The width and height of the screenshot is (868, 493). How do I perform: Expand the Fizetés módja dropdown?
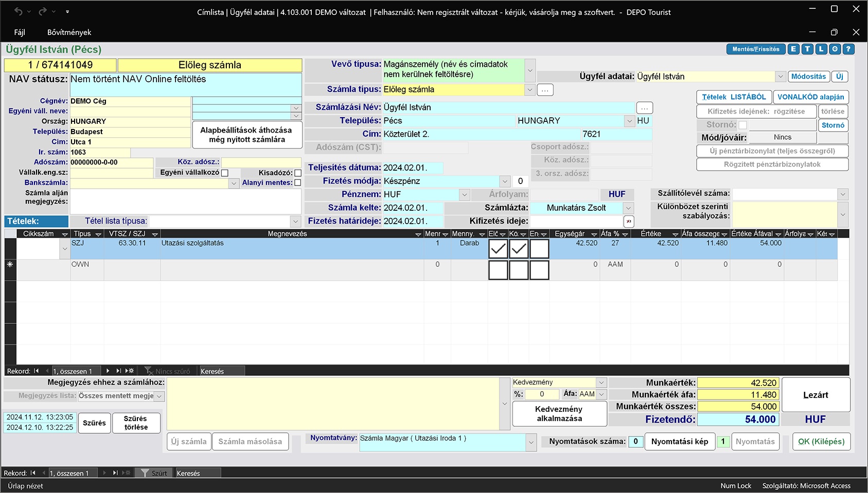coord(504,181)
